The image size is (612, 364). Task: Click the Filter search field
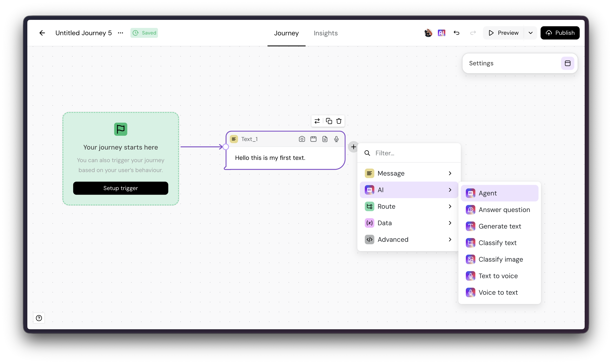point(415,153)
